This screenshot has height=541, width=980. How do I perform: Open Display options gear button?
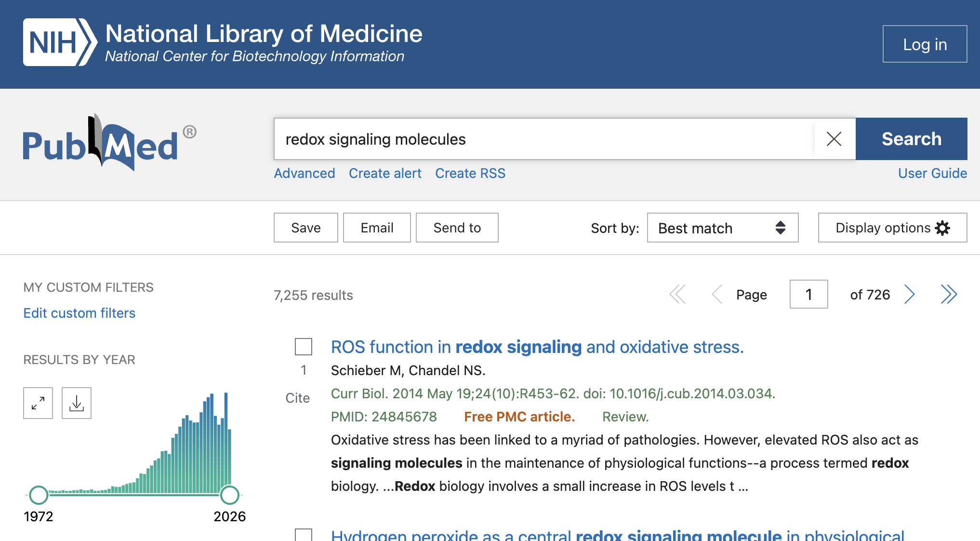[x=892, y=228]
